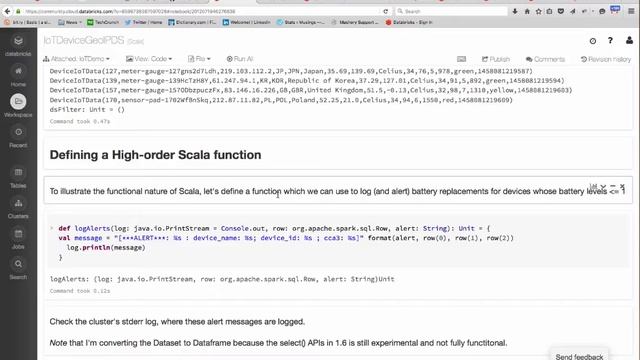640x360 pixels.
Task: Click the 'Check the cluster's stderr log' paragraph
Action: click(x=177, y=322)
